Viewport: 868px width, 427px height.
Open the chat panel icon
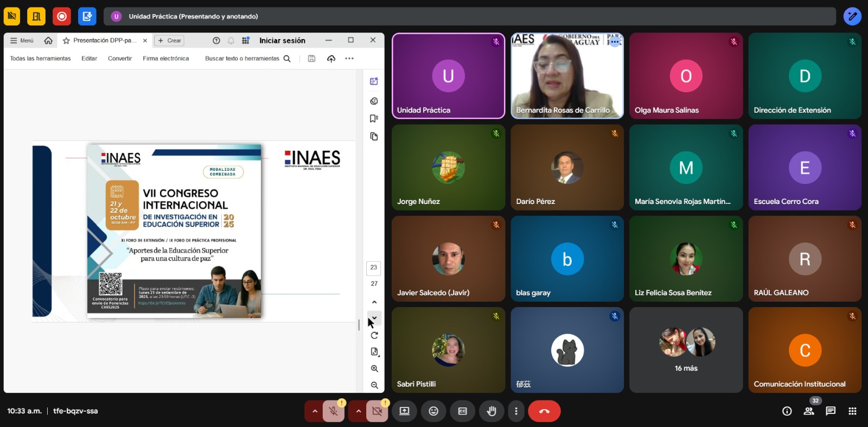pyautogui.click(x=831, y=411)
